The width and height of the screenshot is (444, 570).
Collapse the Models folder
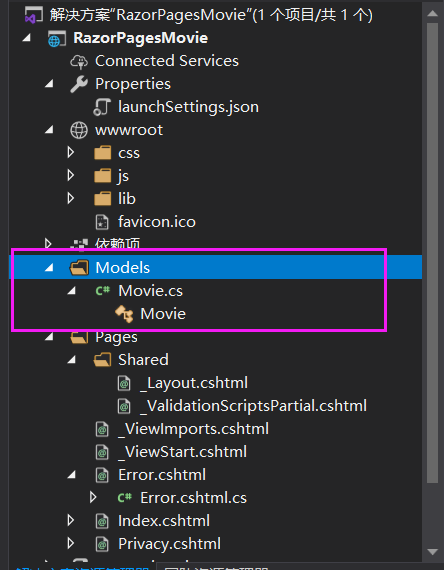49,268
